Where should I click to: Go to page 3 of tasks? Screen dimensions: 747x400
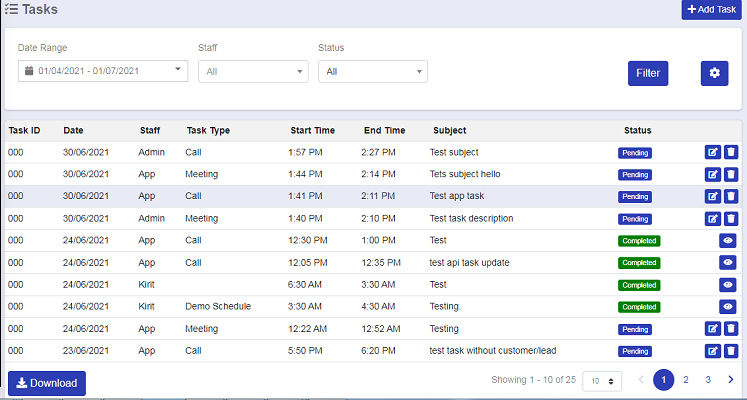(x=708, y=380)
